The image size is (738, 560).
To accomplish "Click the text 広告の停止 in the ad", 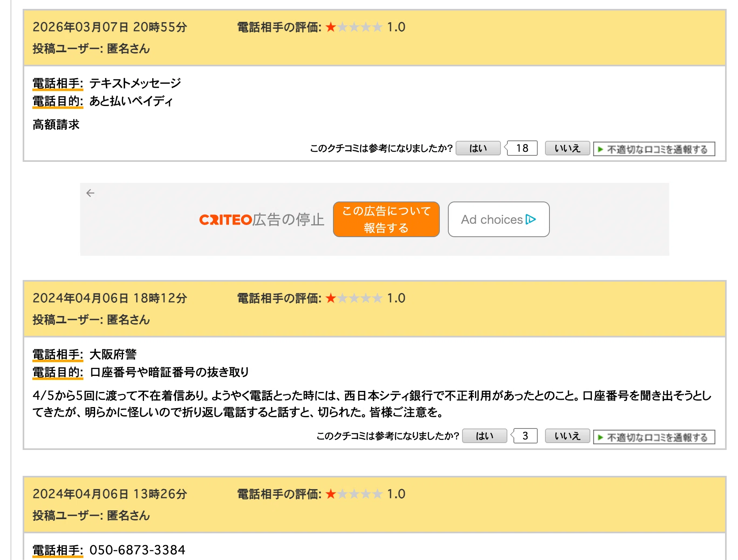I will coord(288,220).
